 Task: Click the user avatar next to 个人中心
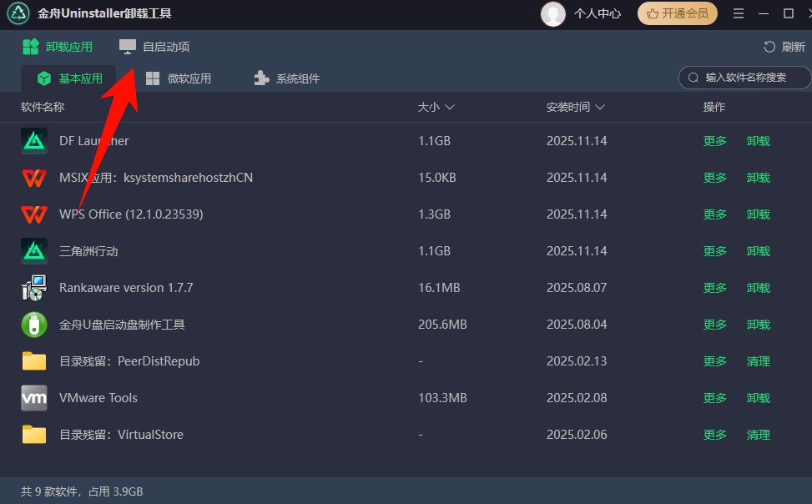click(x=552, y=13)
